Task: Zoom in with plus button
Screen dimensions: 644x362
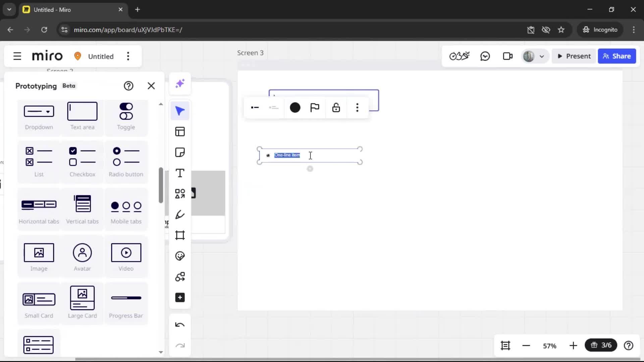Action: point(573,346)
